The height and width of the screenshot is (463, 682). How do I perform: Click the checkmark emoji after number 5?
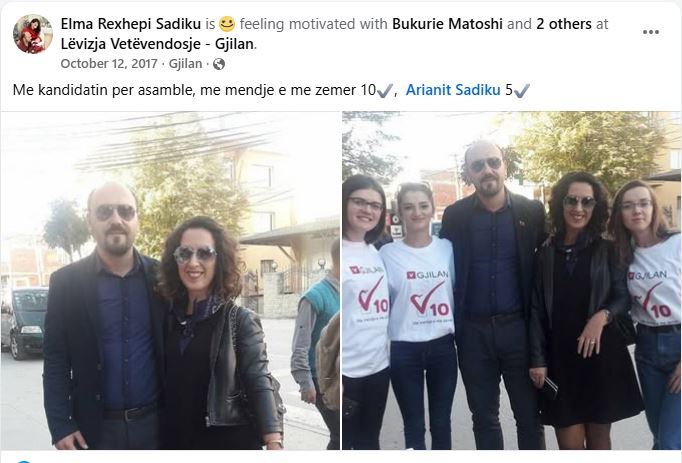[522, 91]
